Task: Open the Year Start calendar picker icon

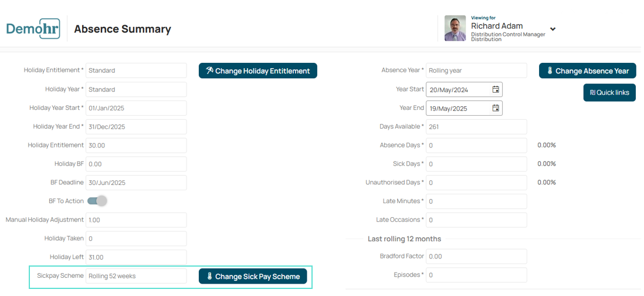Action: [496, 89]
